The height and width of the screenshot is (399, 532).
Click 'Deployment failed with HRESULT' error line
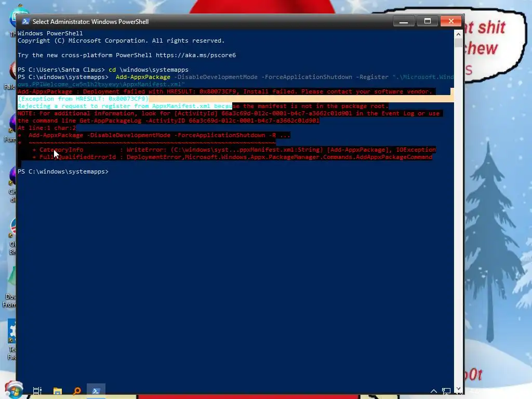[x=224, y=91]
